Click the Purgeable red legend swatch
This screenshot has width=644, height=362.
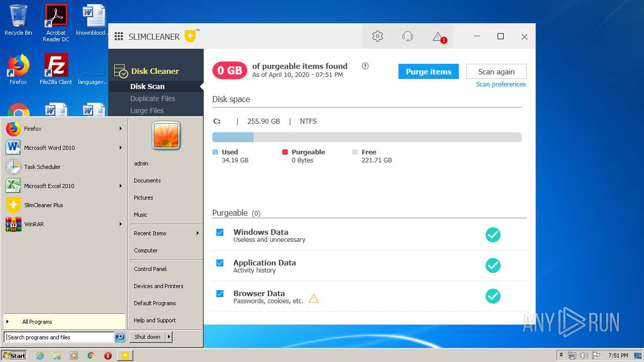coord(285,152)
